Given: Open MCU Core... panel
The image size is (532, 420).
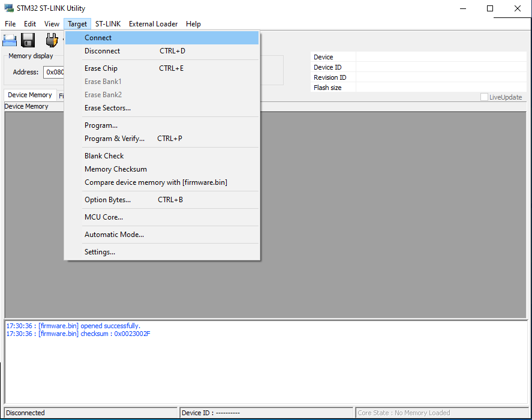Looking at the screenshot, I should (162, 217).
